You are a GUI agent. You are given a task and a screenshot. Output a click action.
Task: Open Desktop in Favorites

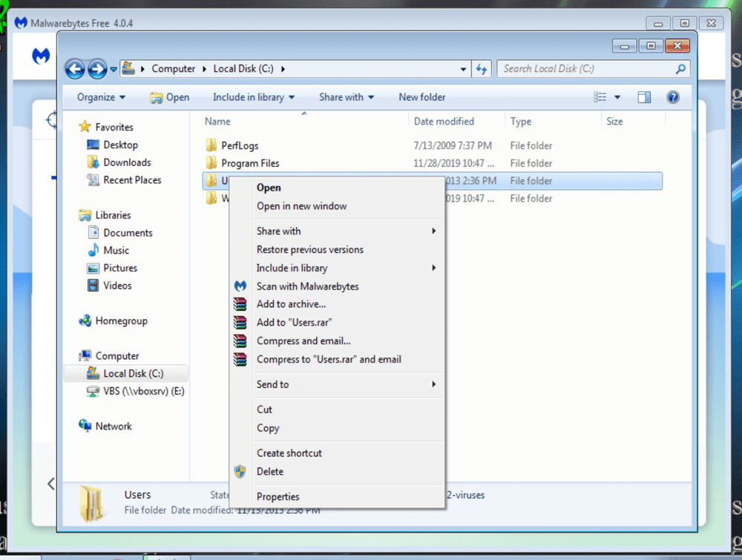[112, 145]
